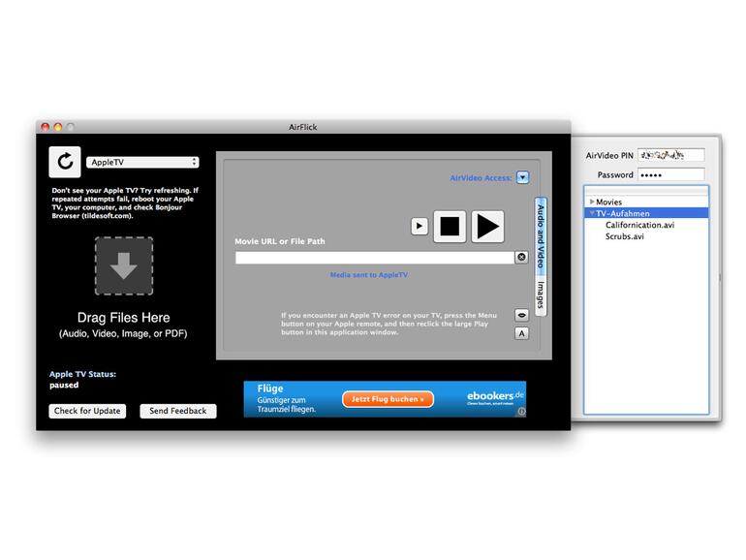Click the A text button
Viewport: 746px width, 560px height.
pyautogui.click(x=521, y=333)
